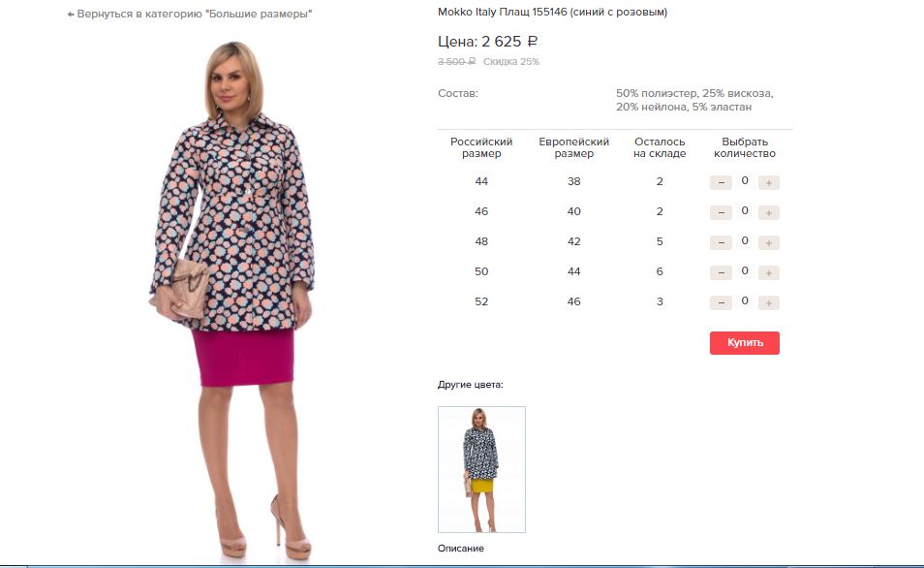The height and width of the screenshot is (568, 924).
Task: Click plus button for size 52
Action: [768, 303]
